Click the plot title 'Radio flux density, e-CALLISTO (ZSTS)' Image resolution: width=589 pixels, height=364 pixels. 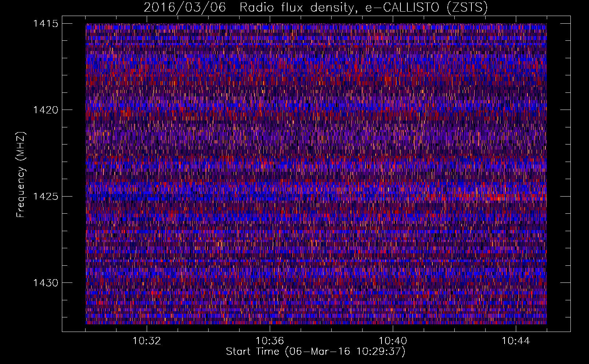pos(363,8)
